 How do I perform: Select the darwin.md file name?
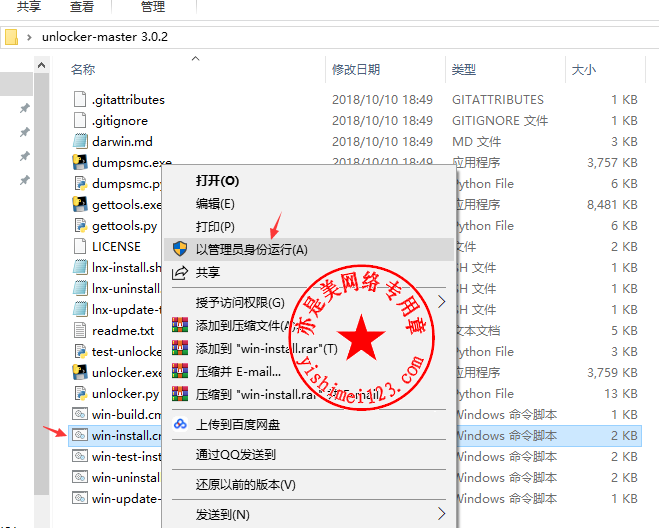click(x=122, y=142)
